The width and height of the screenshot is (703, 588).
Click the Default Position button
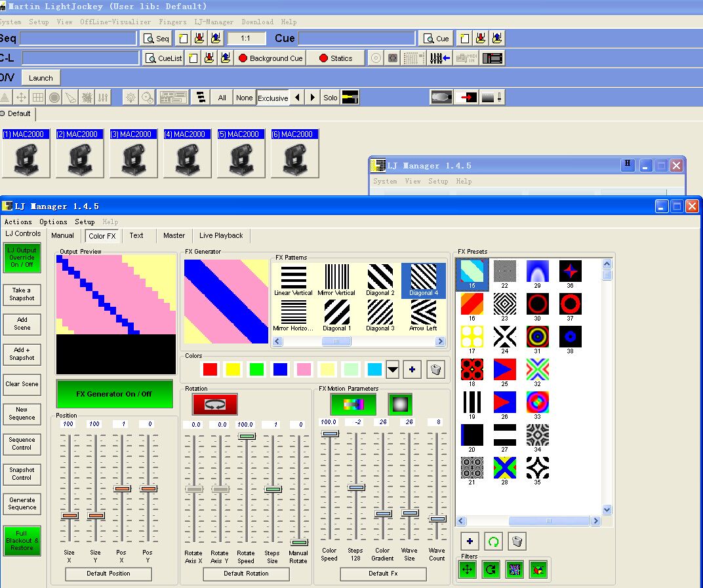coord(108,574)
